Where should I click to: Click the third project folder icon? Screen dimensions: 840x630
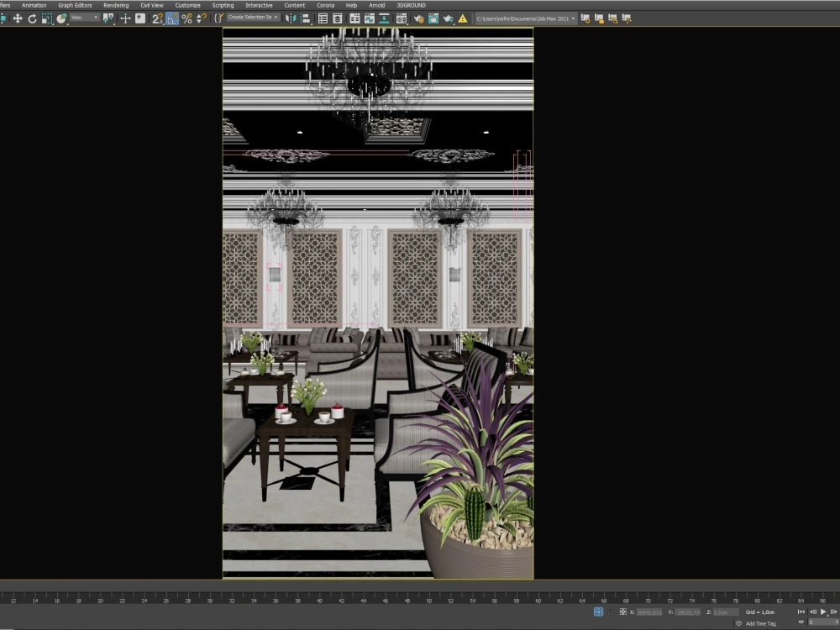[x=612, y=18]
